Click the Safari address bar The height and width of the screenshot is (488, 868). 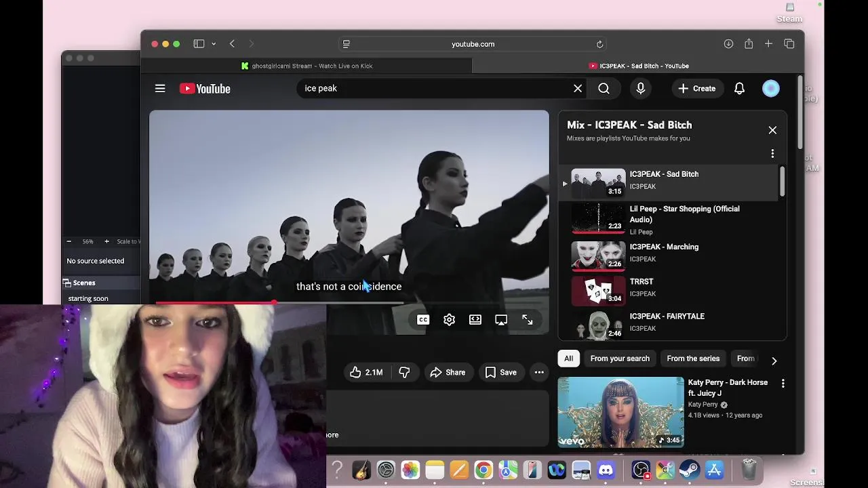coord(473,44)
